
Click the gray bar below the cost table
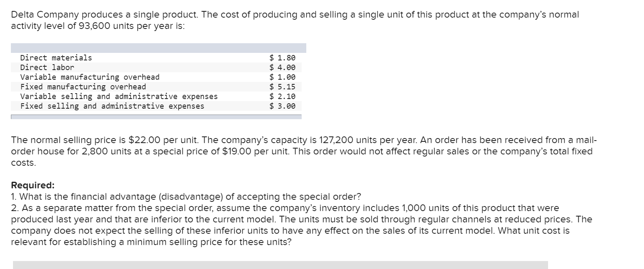tap(156, 117)
